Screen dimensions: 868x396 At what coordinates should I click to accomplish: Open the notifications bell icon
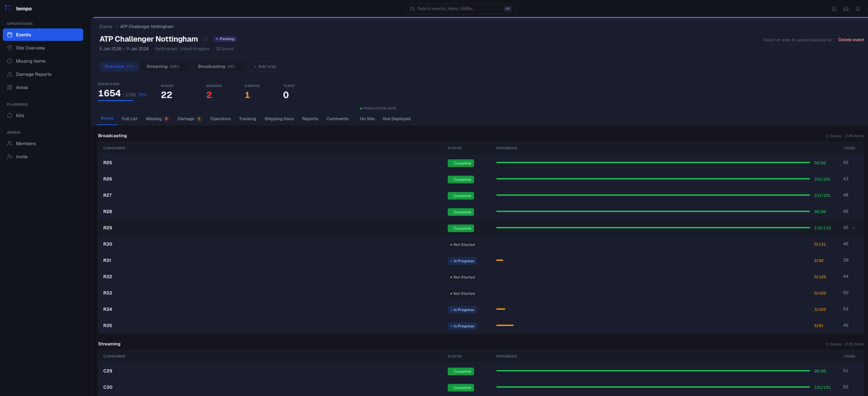(x=858, y=8)
